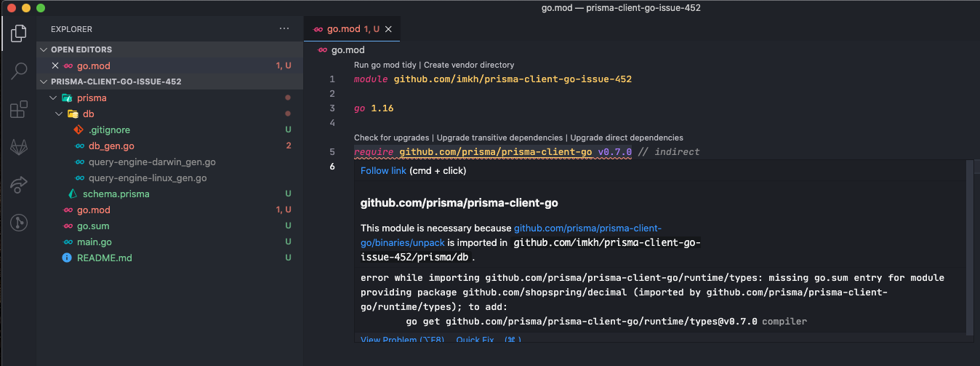Click the prisma folder icon
The image size is (980, 366).
click(67, 98)
